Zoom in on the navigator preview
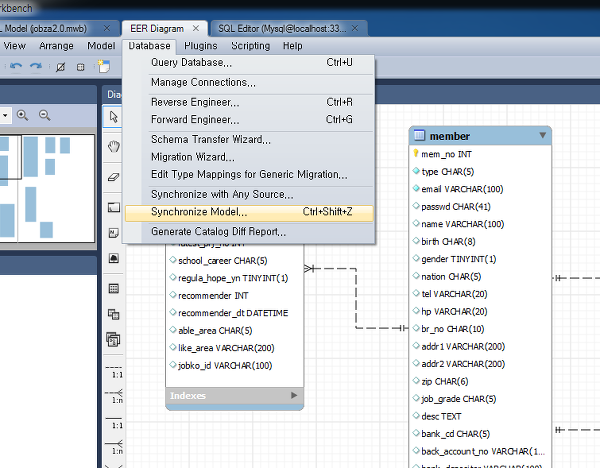 pos(23,115)
